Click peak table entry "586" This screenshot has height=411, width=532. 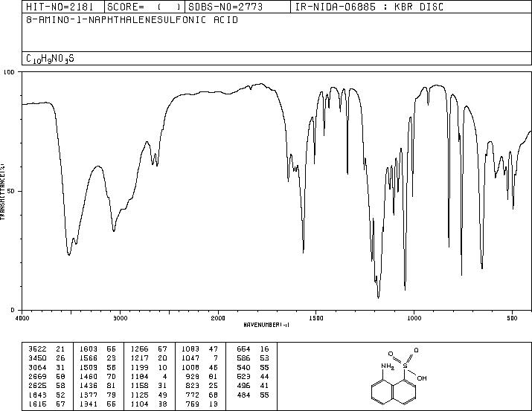[243, 358]
